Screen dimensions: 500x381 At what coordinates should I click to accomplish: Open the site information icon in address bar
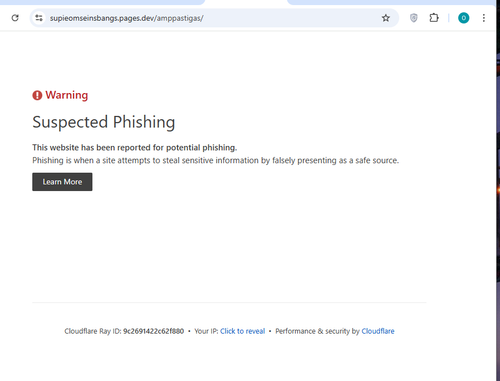click(39, 18)
